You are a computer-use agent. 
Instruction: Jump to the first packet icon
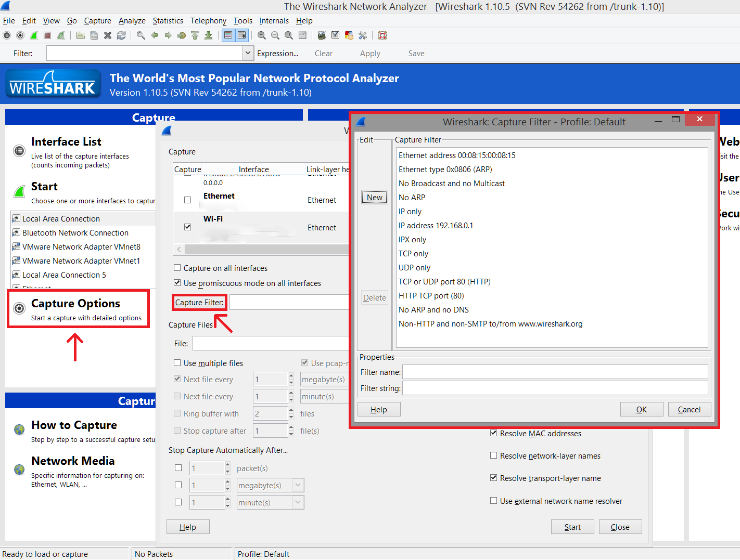(195, 35)
